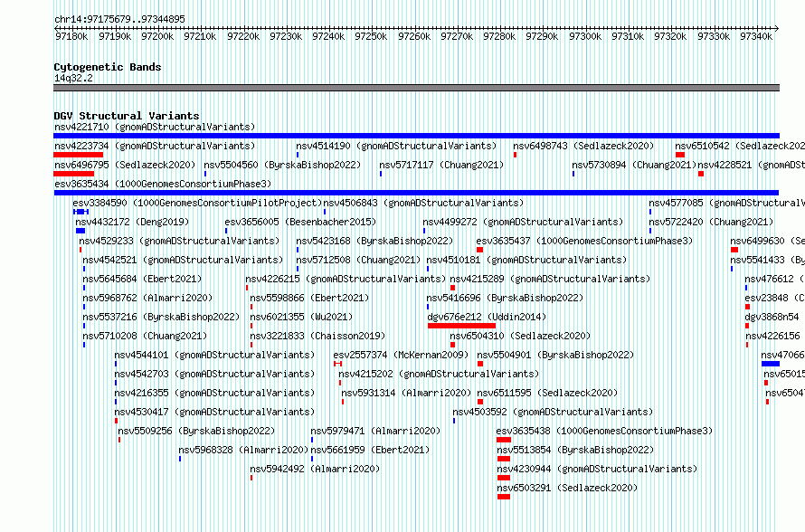The height and width of the screenshot is (532, 805).
Task: Open variant nsv6021355 (Wu2021)
Action: pos(301,317)
